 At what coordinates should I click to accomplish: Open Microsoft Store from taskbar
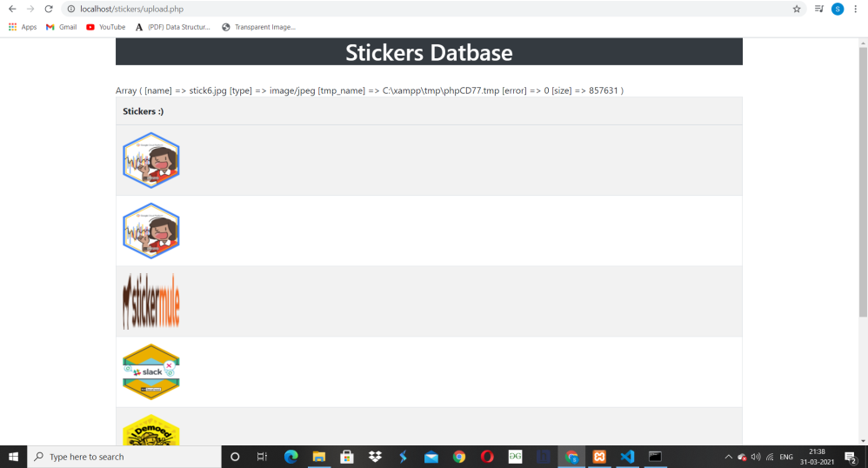[347, 457]
